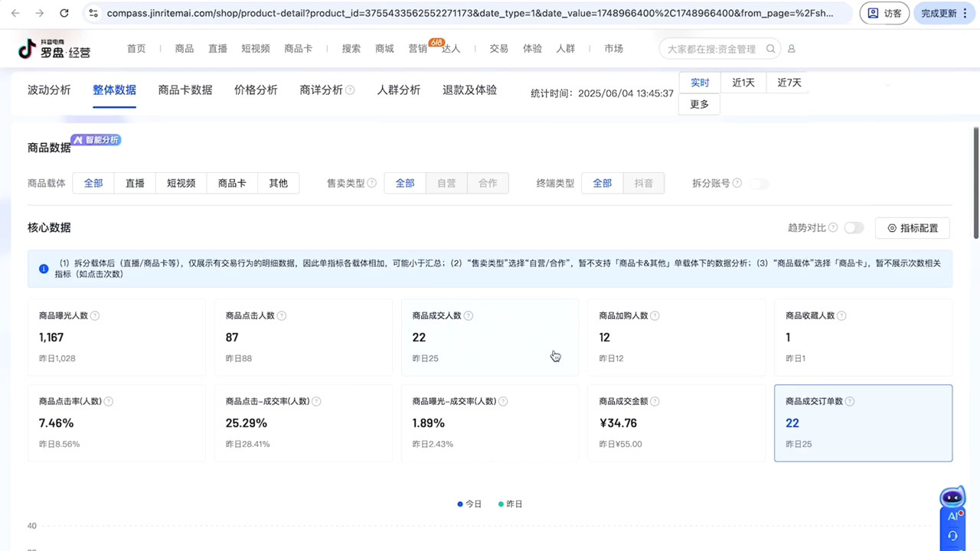Select the 商品成交金额 metric card
Viewport: 980px width, 551px height.
(676, 423)
